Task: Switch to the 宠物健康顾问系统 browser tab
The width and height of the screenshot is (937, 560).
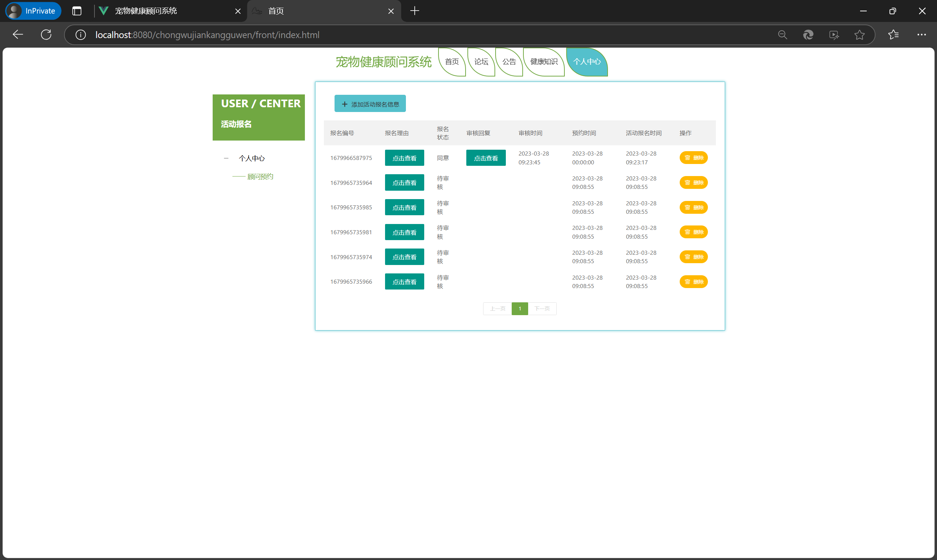Action: point(145,11)
